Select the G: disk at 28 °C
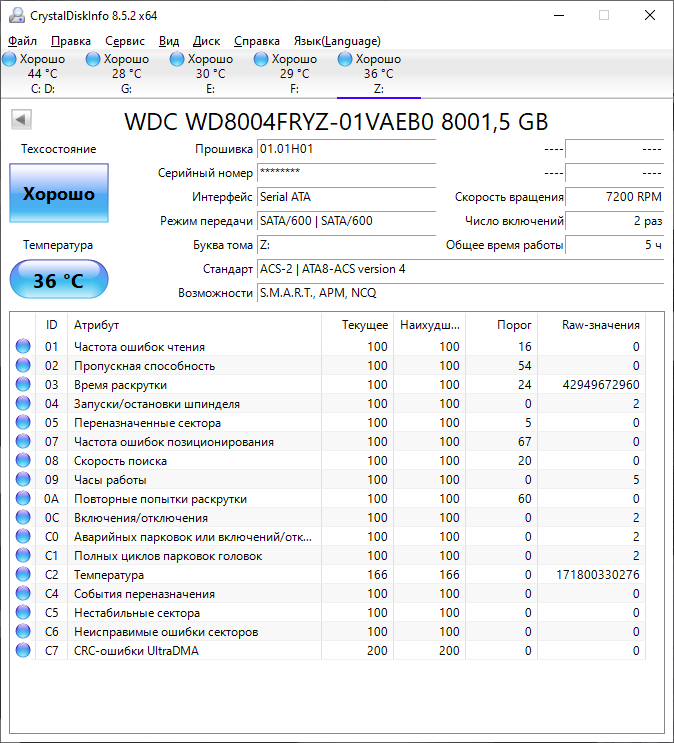Screen dimensions: 674x743 point(126,73)
